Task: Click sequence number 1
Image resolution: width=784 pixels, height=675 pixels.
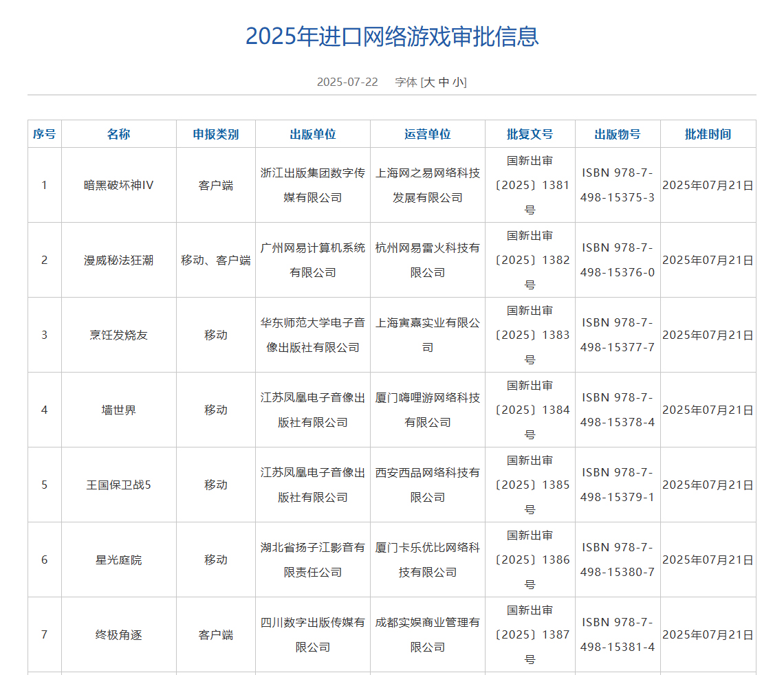Action: [45, 186]
